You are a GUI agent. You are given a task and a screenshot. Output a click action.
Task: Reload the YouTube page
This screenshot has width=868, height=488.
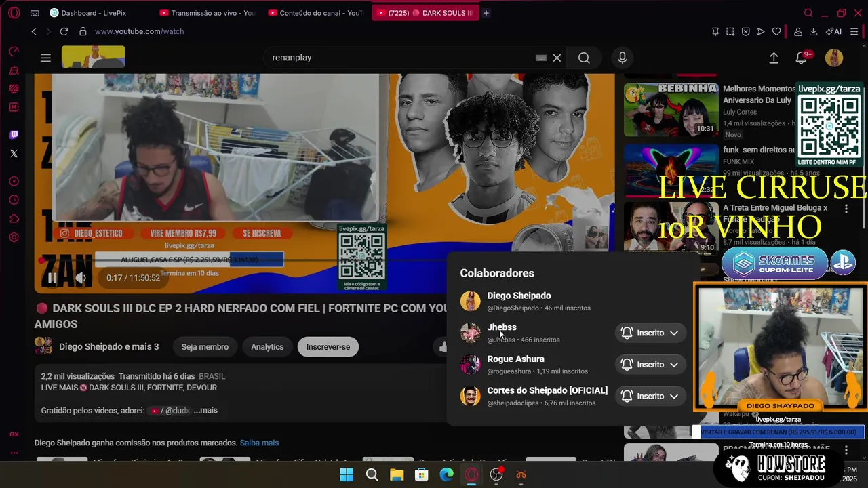click(x=64, y=31)
